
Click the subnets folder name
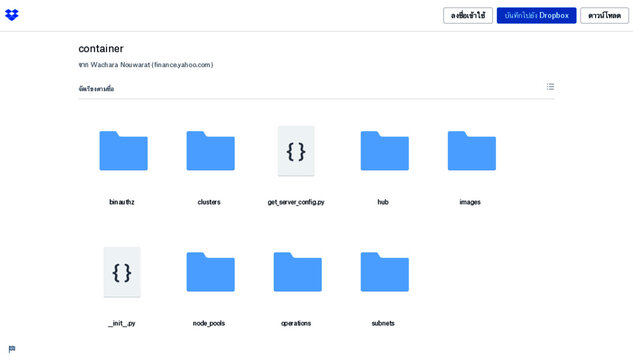[x=383, y=323]
